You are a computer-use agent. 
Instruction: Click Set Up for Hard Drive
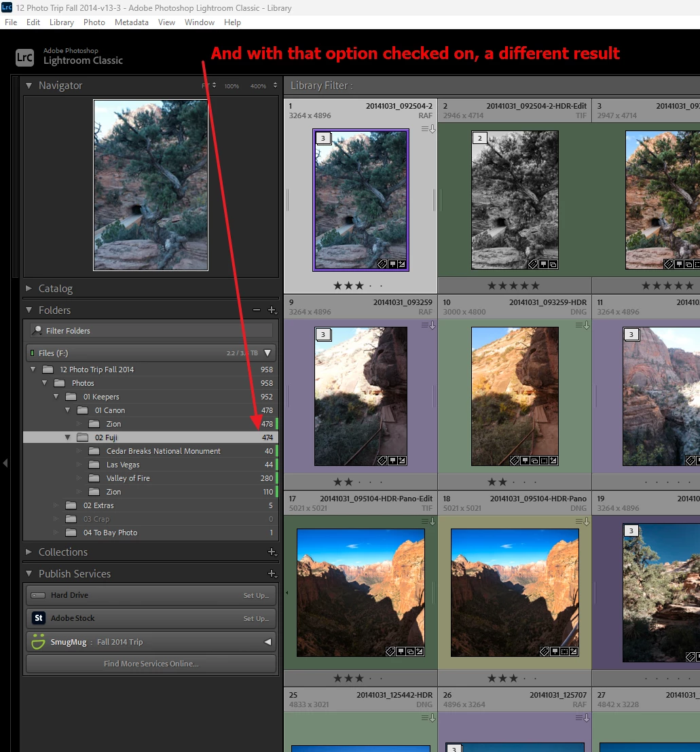(x=256, y=595)
